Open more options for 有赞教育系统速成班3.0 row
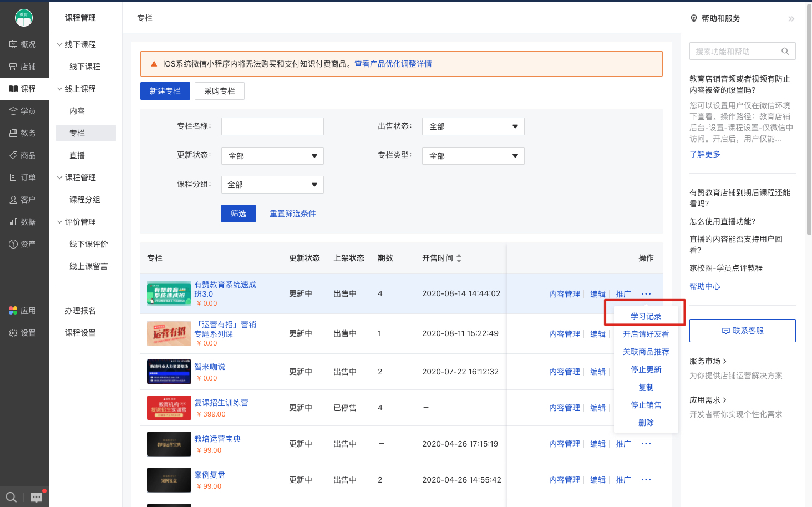 coord(646,294)
